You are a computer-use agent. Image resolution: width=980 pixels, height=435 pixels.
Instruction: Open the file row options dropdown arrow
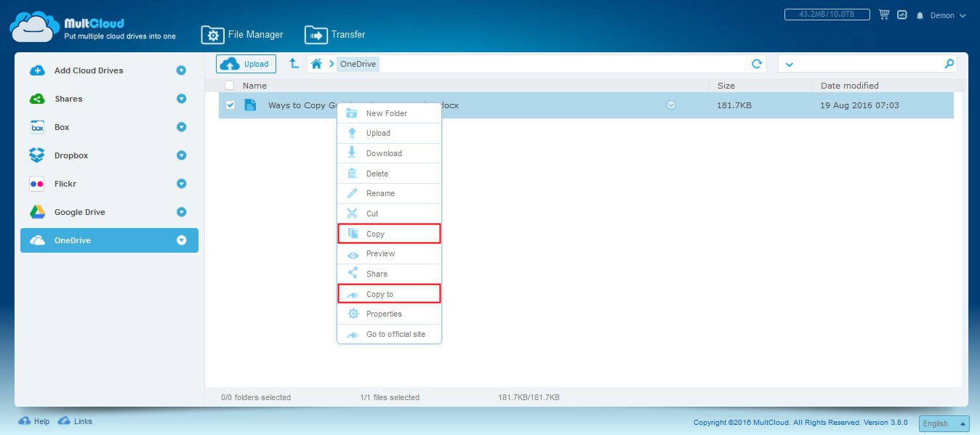pos(671,105)
